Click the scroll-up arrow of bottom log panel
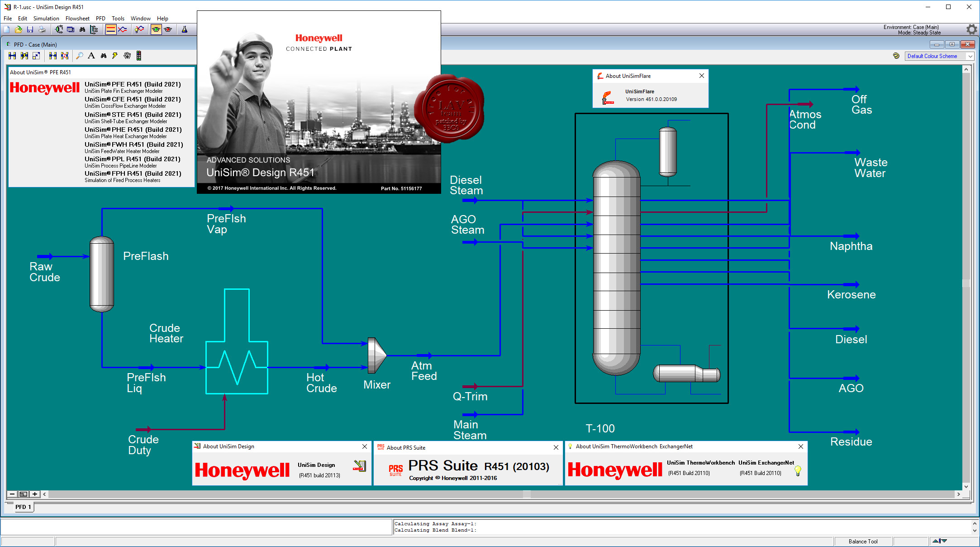980x547 pixels. [x=975, y=523]
